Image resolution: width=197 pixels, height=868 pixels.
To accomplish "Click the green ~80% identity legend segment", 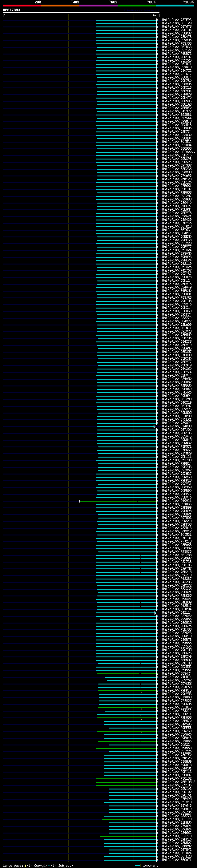I will [x=137, y=6].
